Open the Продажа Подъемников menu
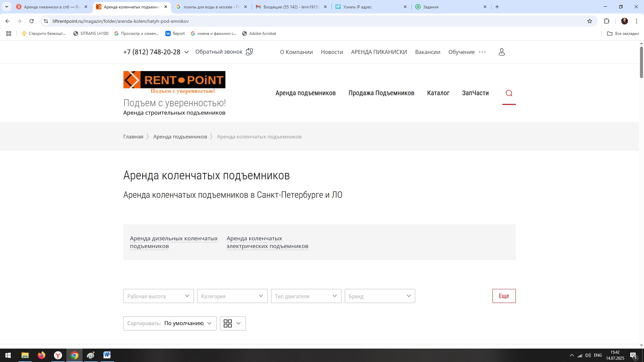Viewport: 644px width, 362px height. coord(381,93)
